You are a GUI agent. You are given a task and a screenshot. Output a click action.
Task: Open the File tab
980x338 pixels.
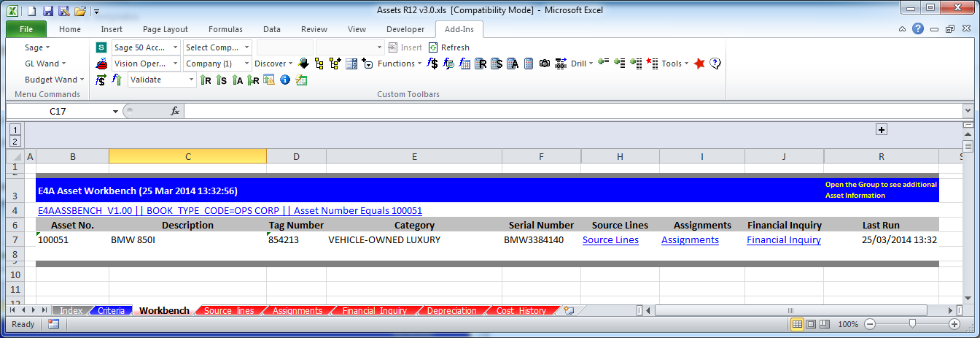coord(26,29)
